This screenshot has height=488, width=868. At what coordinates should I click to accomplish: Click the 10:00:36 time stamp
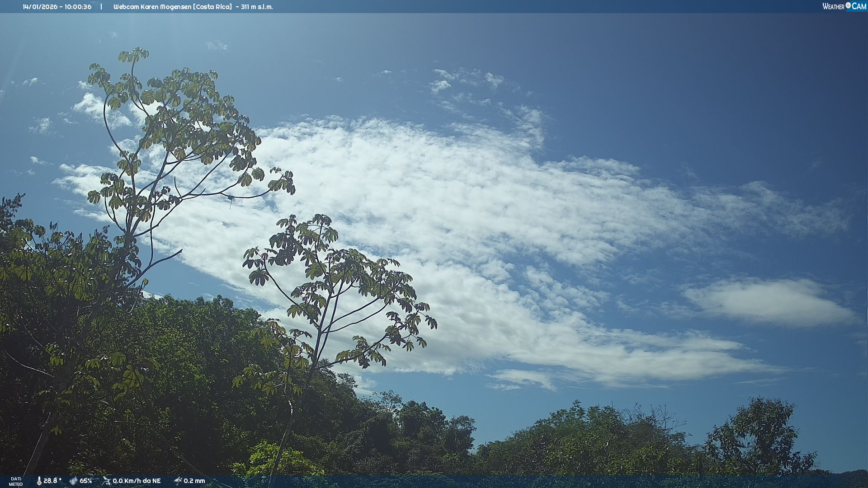pyautogui.click(x=78, y=7)
